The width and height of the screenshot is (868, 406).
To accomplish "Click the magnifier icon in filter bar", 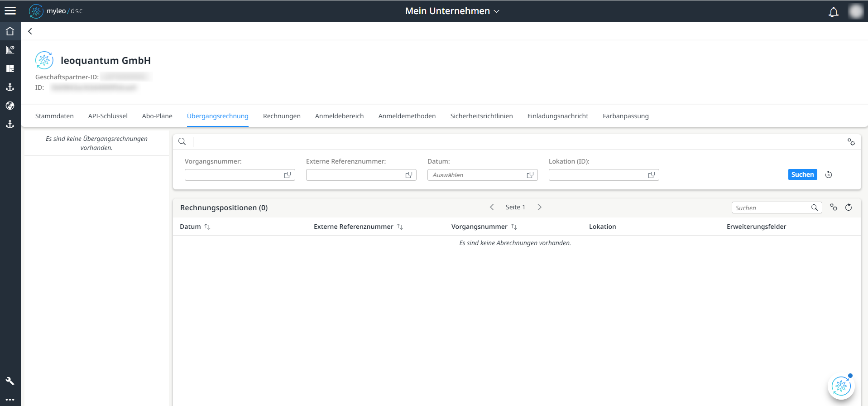I will pyautogui.click(x=182, y=141).
